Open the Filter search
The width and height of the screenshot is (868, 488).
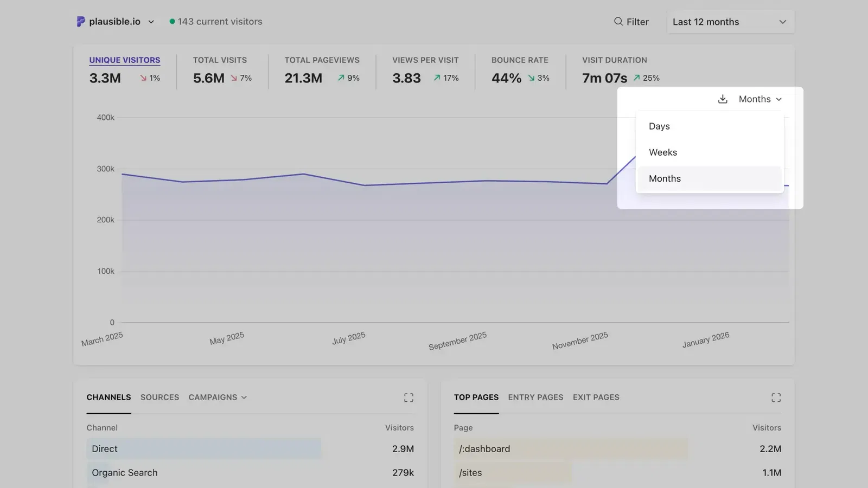[x=631, y=22]
